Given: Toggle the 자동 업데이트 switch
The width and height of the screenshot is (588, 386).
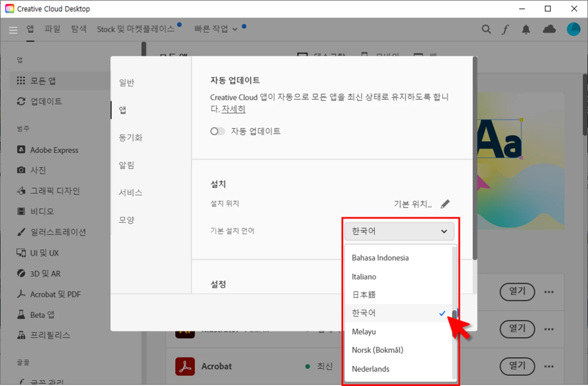Looking at the screenshot, I should tap(217, 131).
